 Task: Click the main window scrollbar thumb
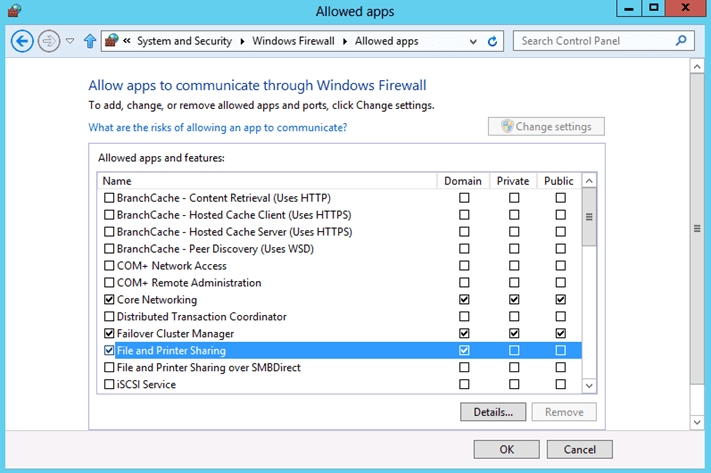697,229
